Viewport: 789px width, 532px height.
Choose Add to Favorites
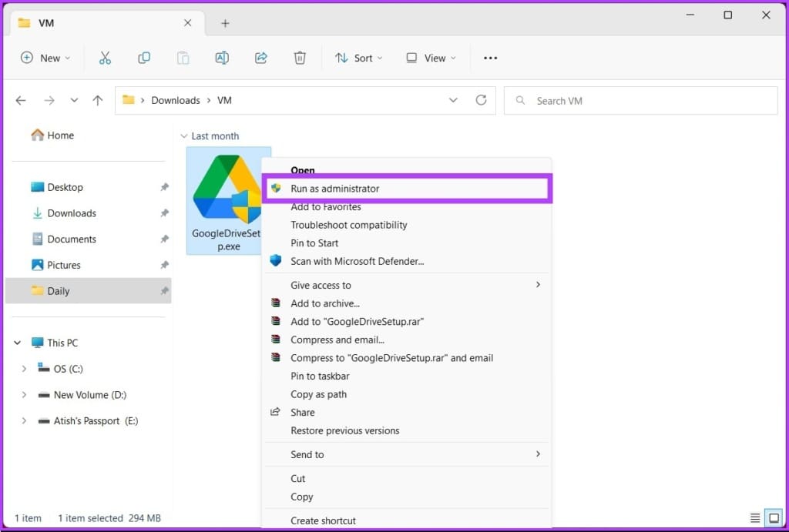407,206
